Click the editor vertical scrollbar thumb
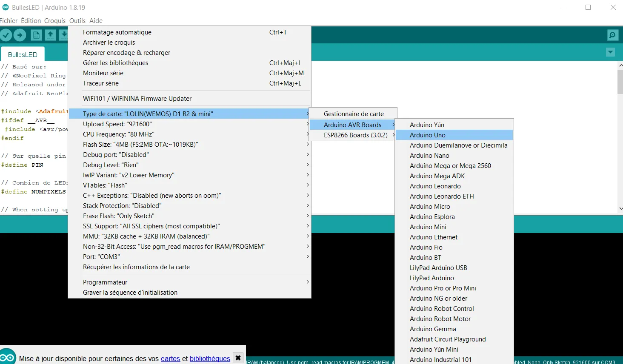Screen dimensions: 623x364 [620, 82]
